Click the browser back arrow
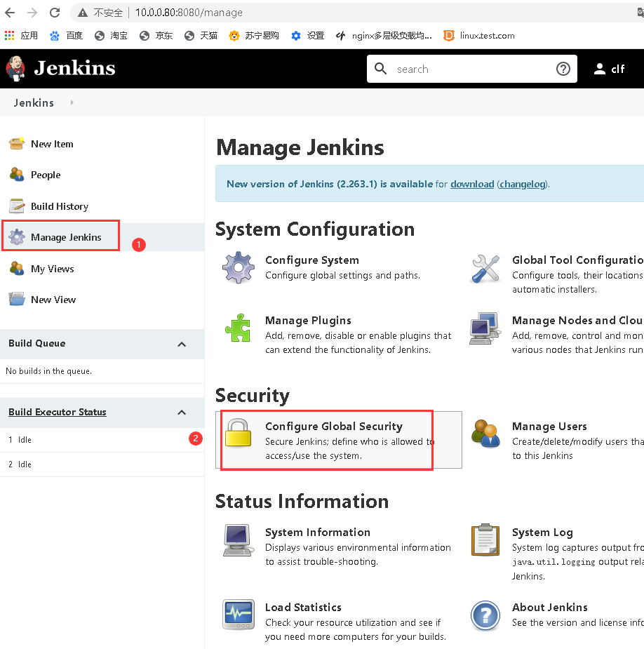 pos(10,13)
